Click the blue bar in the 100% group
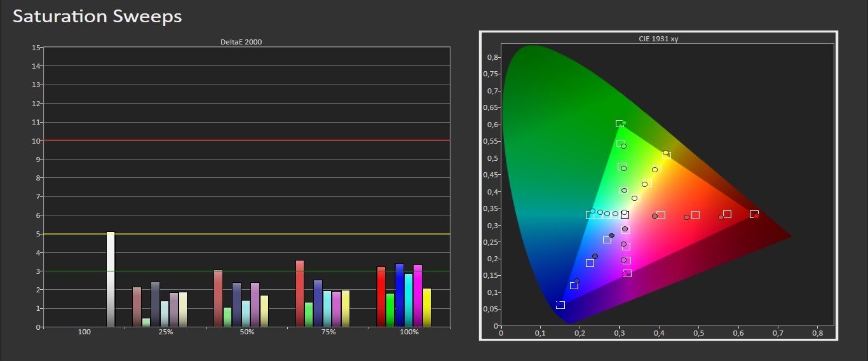This screenshot has width=868, height=361. [x=400, y=296]
